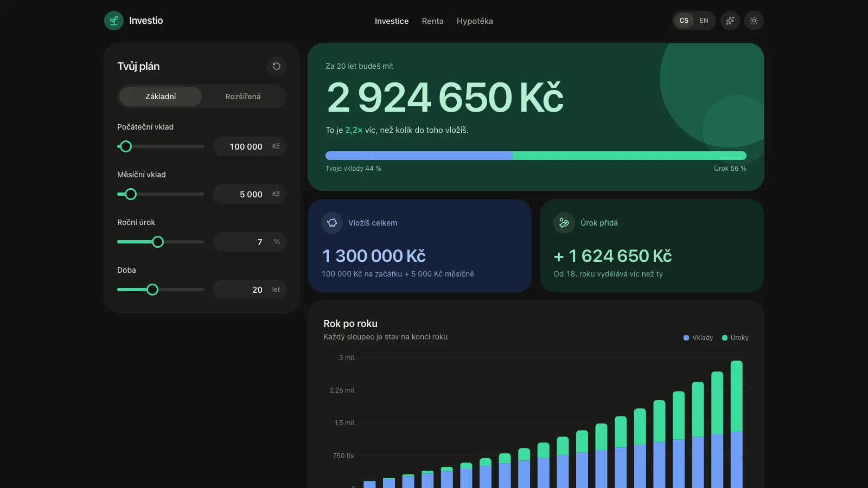Click the Úrok 56 % label
The height and width of the screenshot is (488, 868).
[x=730, y=169]
